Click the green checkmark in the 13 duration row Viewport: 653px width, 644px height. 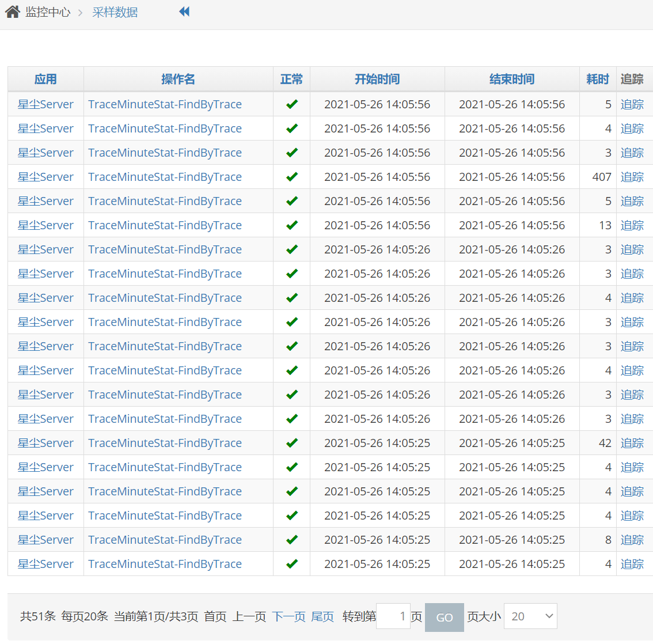click(292, 225)
